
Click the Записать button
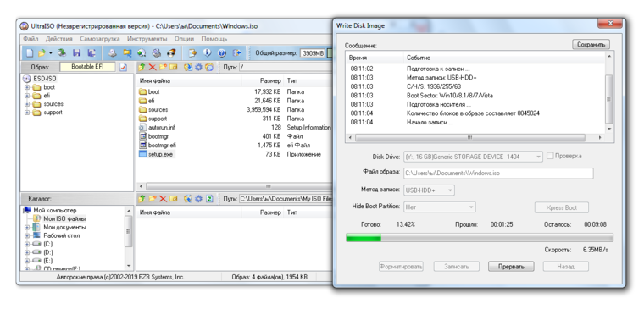[x=456, y=267]
